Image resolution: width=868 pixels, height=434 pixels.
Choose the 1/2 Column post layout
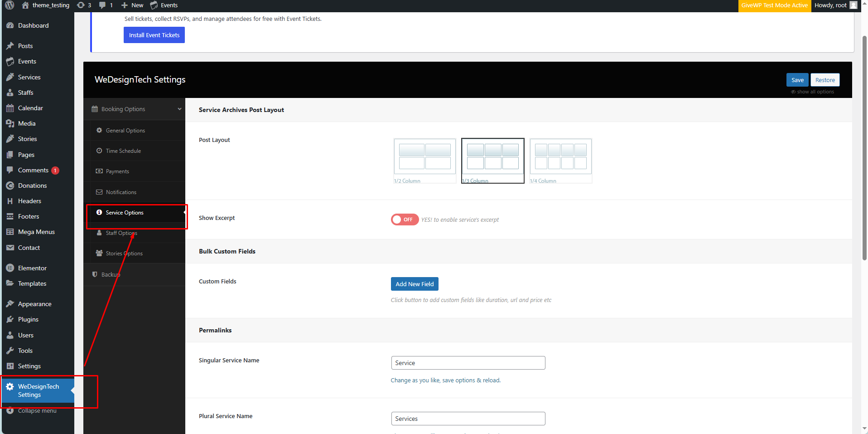[425, 161]
